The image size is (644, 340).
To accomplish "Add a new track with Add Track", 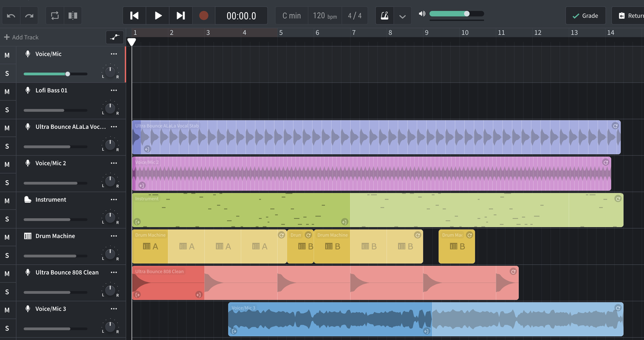I will pos(21,37).
